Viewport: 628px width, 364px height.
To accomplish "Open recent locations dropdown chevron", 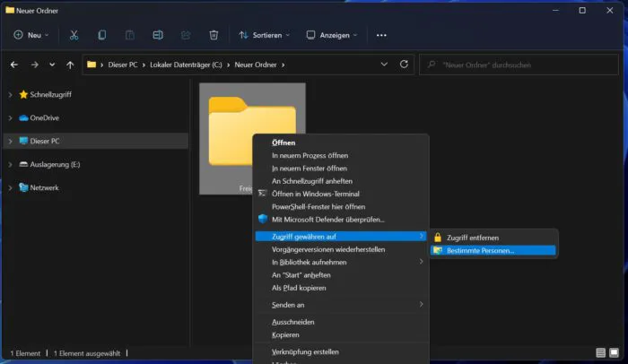I will (52, 65).
